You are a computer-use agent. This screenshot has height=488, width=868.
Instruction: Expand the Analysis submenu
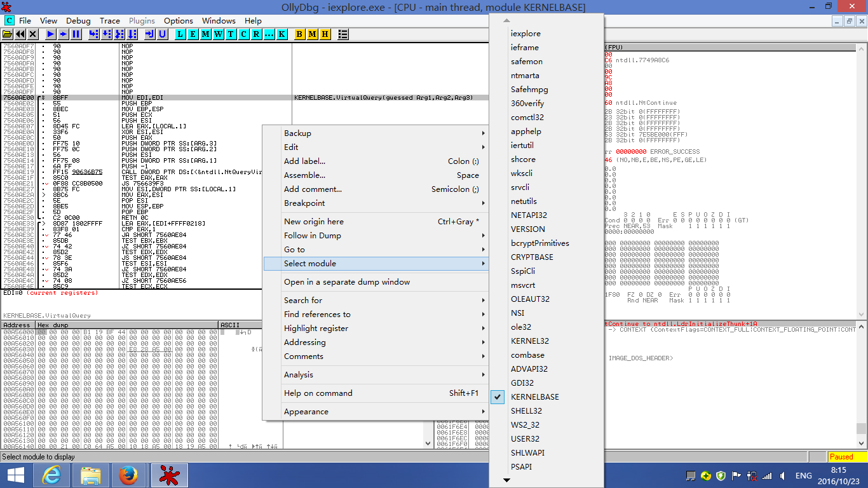coord(376,375)
